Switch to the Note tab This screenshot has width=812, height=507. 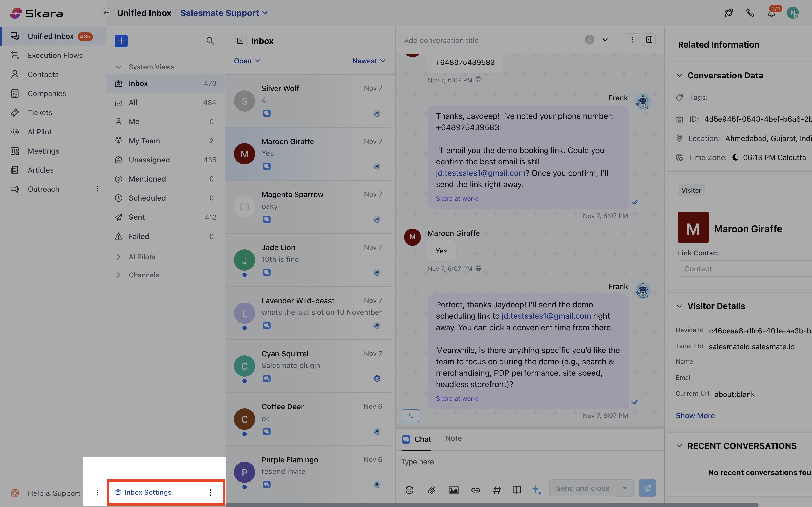tap(453, 438)
